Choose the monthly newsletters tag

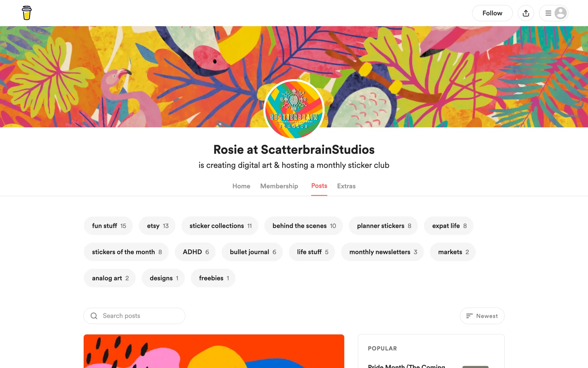click(x=383, y=252)
